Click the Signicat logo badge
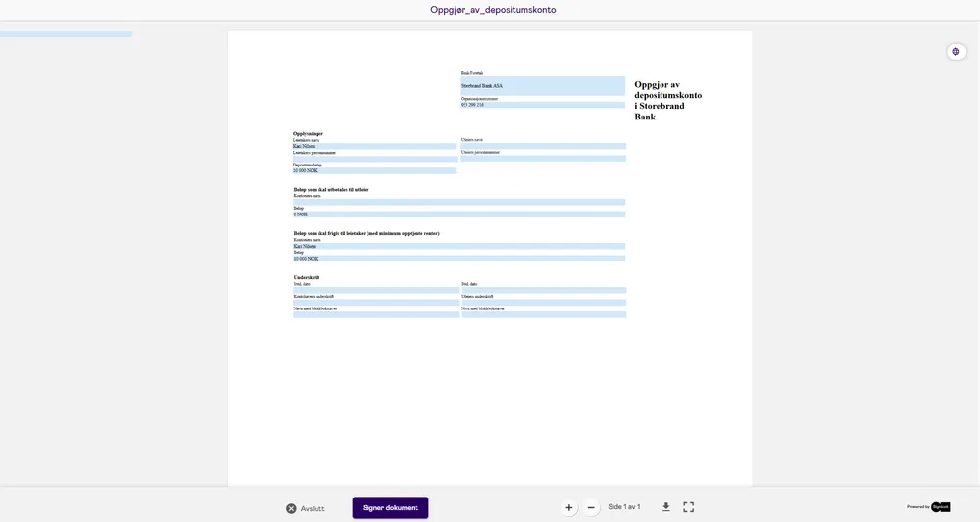The image size is (980, 522). 940,507
